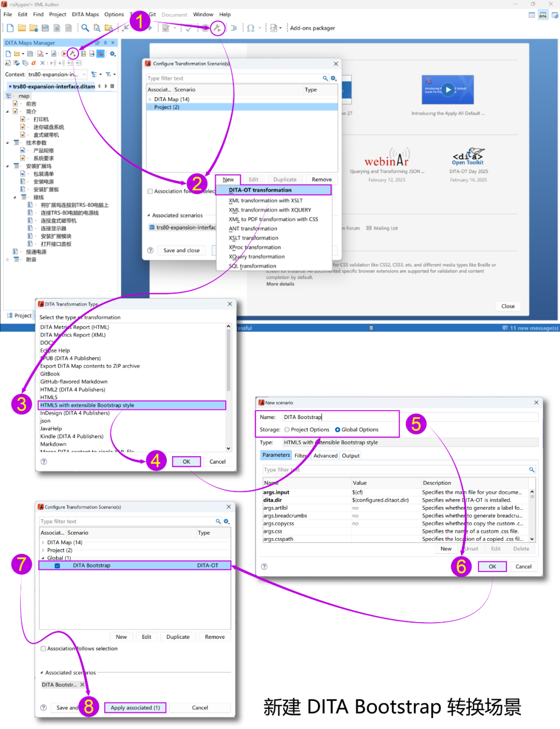
Task: Remove the DITA Bootstr... associated scenario tag
Action: (82, 684)
